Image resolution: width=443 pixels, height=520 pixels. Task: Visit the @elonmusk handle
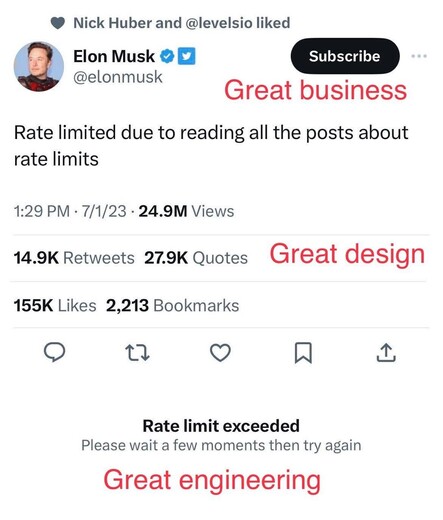pos(118,77)
